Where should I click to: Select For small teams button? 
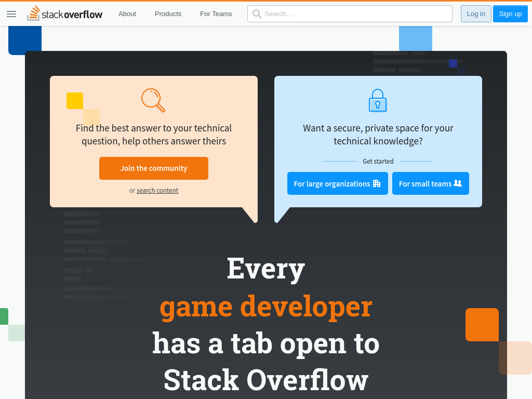(431, 183)
